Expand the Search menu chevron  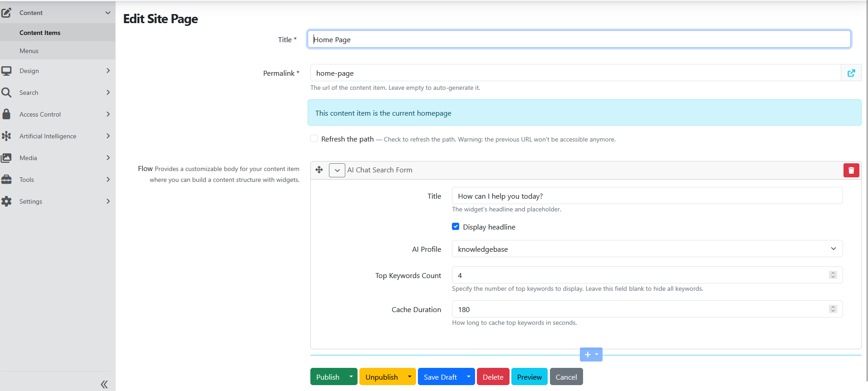pos(108,93)
